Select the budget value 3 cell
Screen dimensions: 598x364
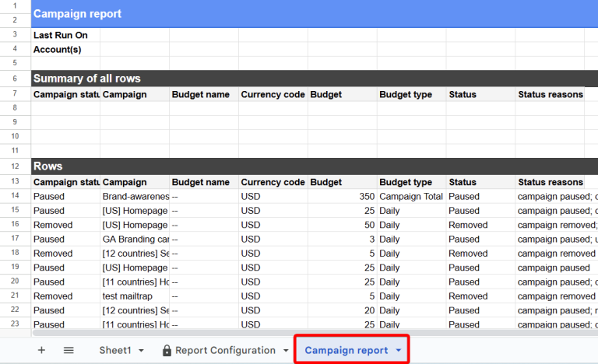[x=342, y=239]
